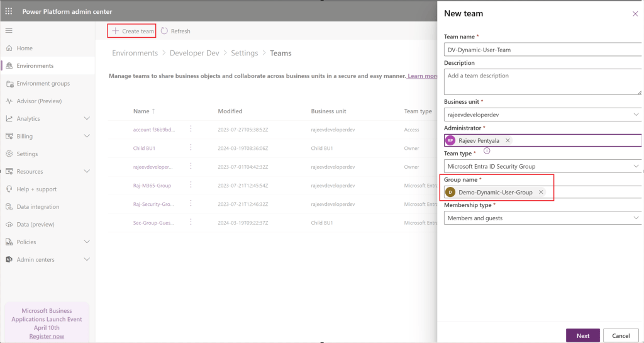Open the app launcher waffle icon
644x343 pixels.
[9, 11]
